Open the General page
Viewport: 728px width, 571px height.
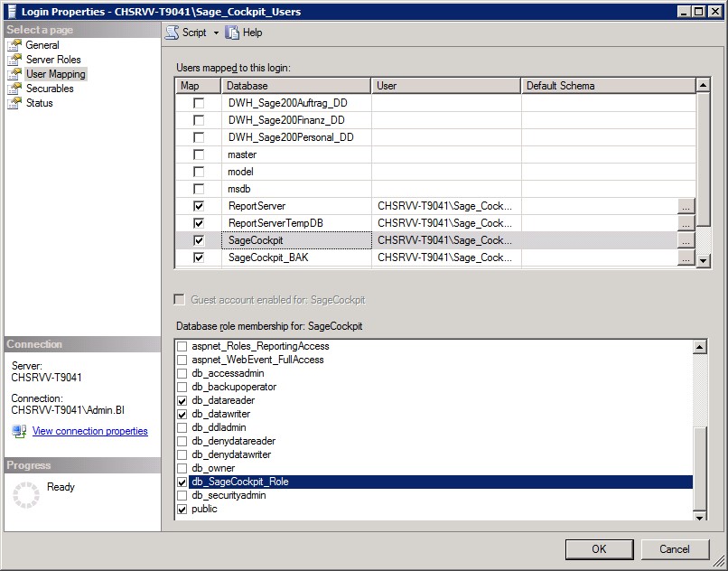point(42,45)
